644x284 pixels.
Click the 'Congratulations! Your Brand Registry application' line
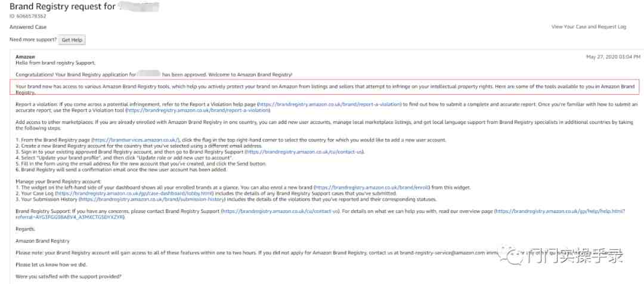click(154, 75)
